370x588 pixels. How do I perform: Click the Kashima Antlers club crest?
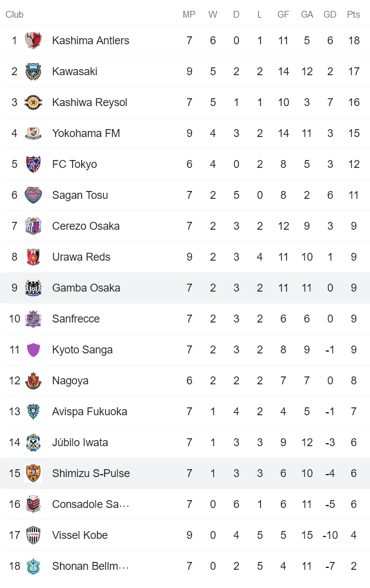[35, 41]
